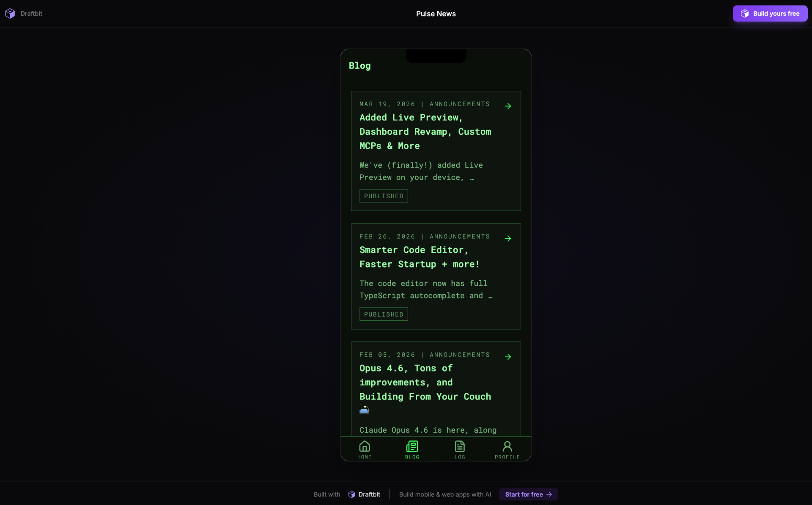812x505 pixels.
Task: Click the Blog page heading
Action: tap(360, 66)
